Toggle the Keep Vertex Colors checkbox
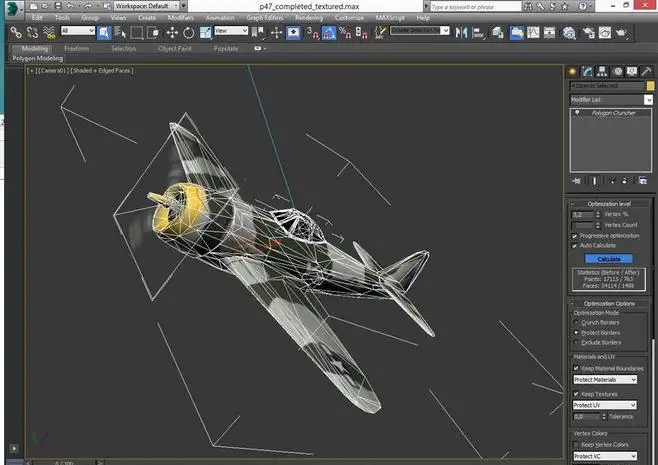This screenshot has width=658, height=465. 576,444
